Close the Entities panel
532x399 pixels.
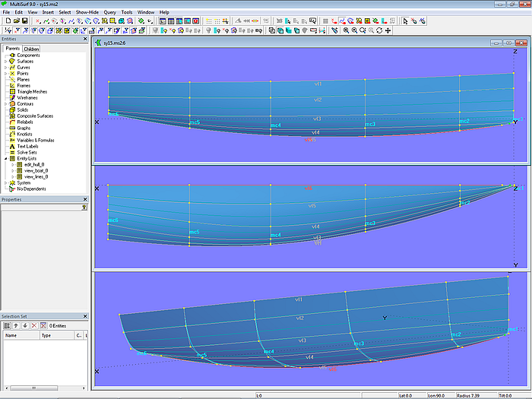tap(84, 39)
